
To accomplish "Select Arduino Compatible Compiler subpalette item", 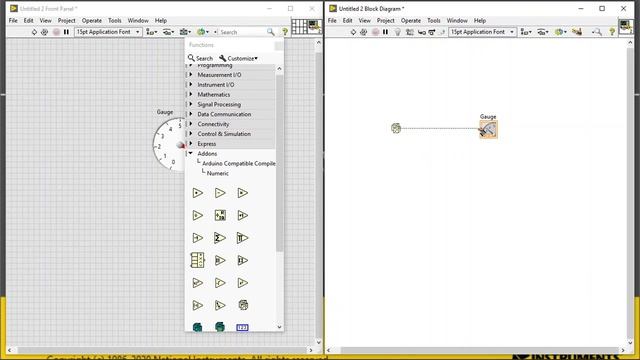I will [x=239, y=163].
